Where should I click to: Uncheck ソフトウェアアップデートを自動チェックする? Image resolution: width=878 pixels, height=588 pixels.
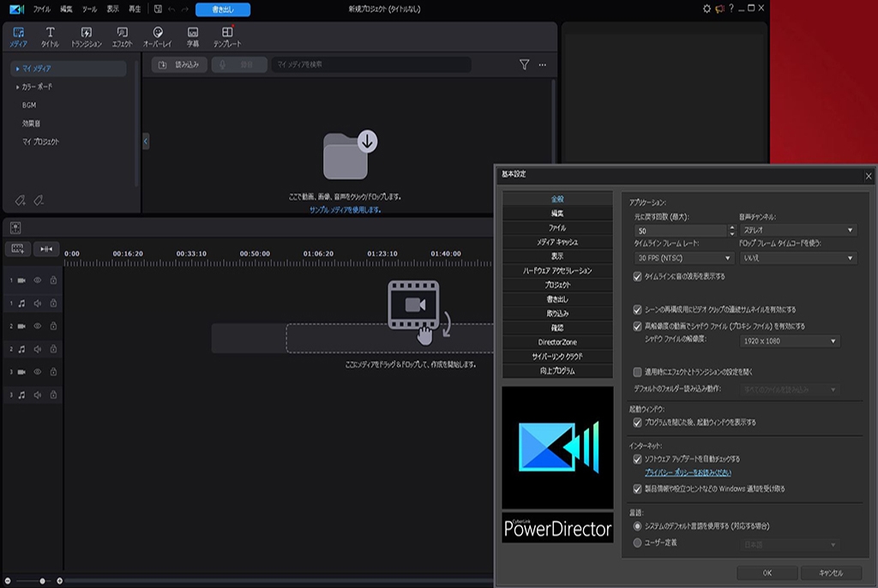coord(637,459)
